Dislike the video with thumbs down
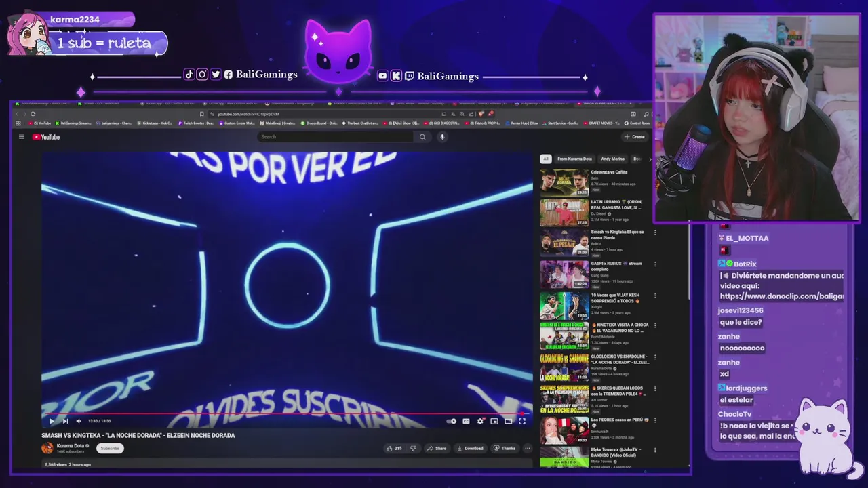 click(413, 448)
